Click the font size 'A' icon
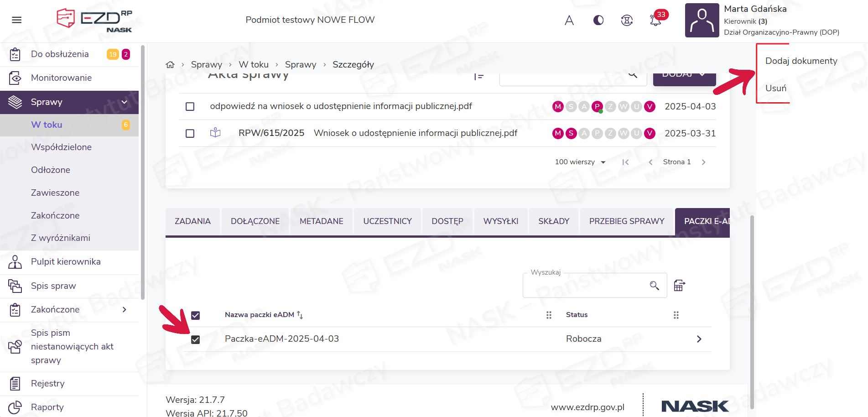 (x=569, y=20)
